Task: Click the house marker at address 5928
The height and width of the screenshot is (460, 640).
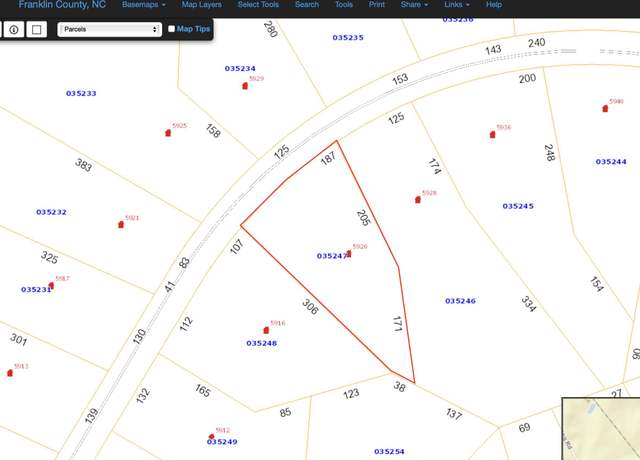Action: (418, 200)
